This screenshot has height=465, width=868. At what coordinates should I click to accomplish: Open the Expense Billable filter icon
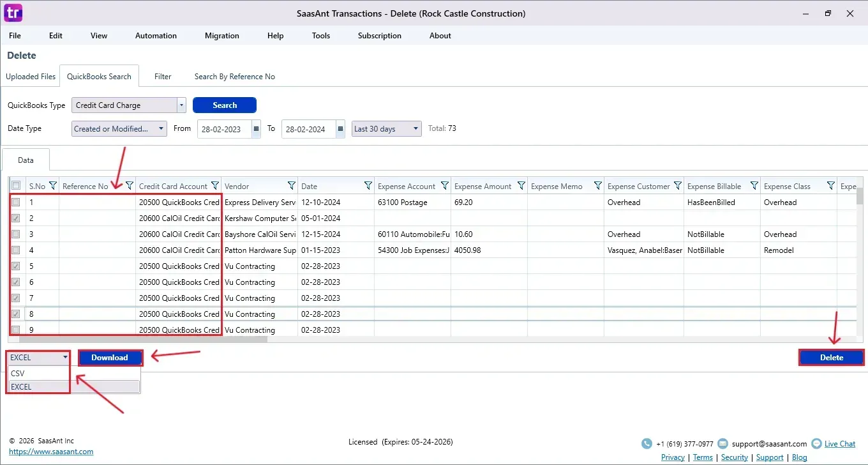tap(754, 186)
